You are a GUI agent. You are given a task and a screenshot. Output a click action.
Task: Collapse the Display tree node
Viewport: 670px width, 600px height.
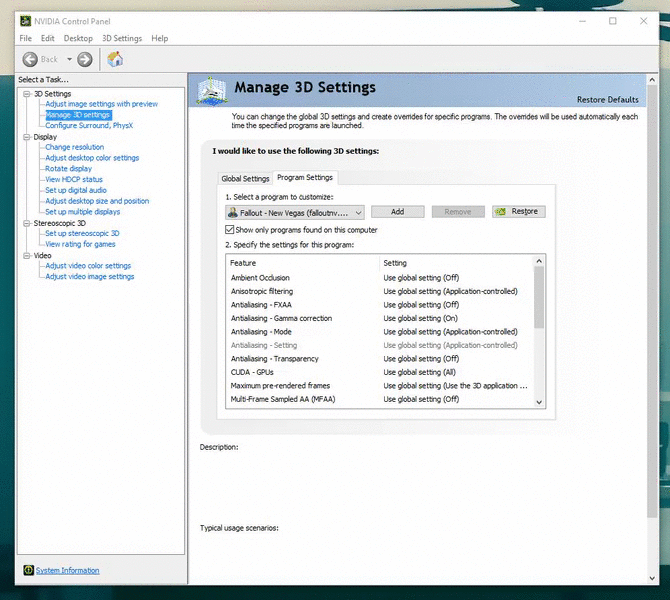click(27, 137)
